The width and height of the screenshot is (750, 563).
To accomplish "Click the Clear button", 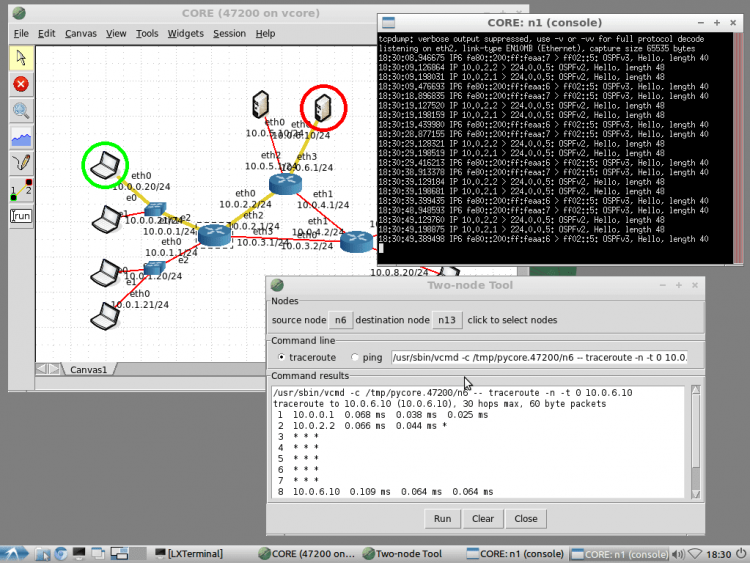I will tap(483, 519).
